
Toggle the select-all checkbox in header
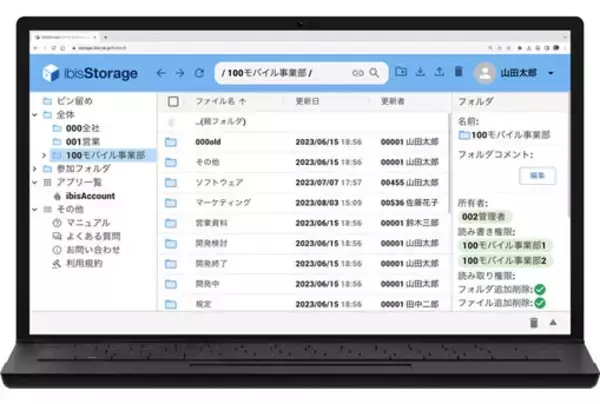coord(173,101)
